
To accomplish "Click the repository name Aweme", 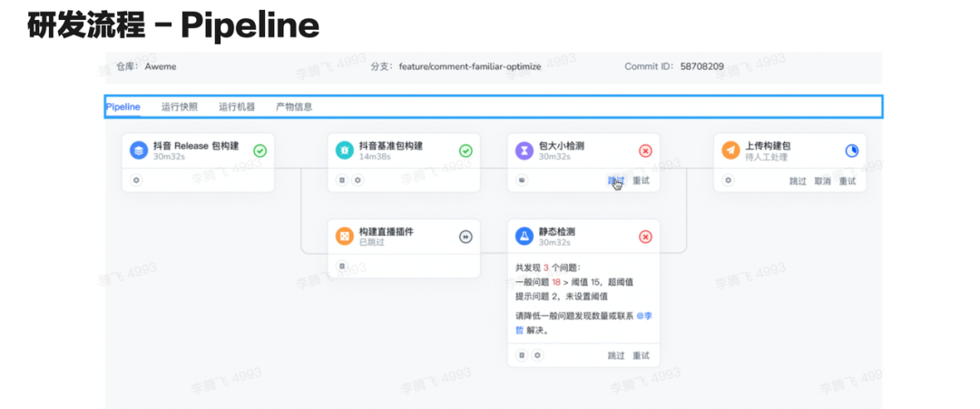I will point(161,66).
